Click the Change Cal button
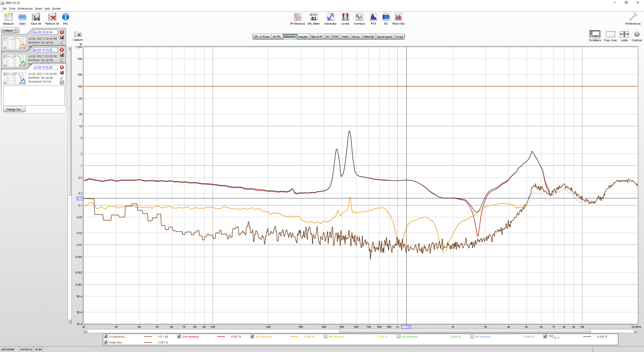This screenshot has width=644, height=352. pyautogui.click(x=14, y=109)
